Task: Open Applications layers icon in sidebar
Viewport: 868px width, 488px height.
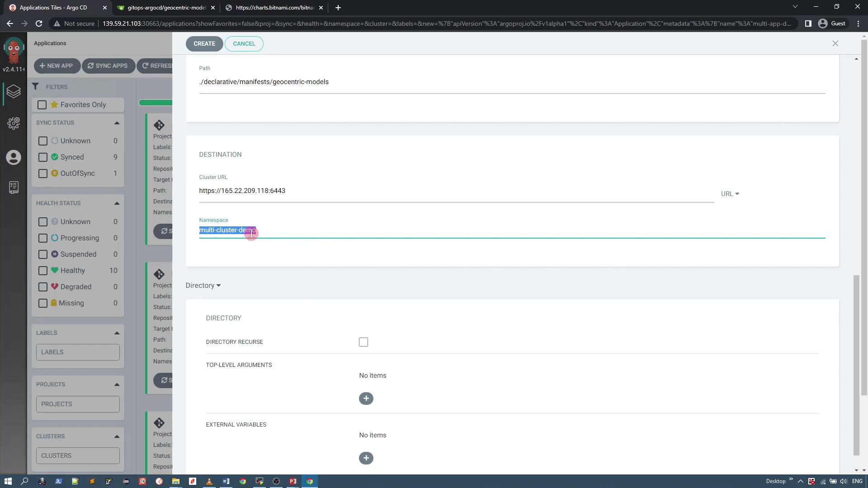Action: pos(14,92)
